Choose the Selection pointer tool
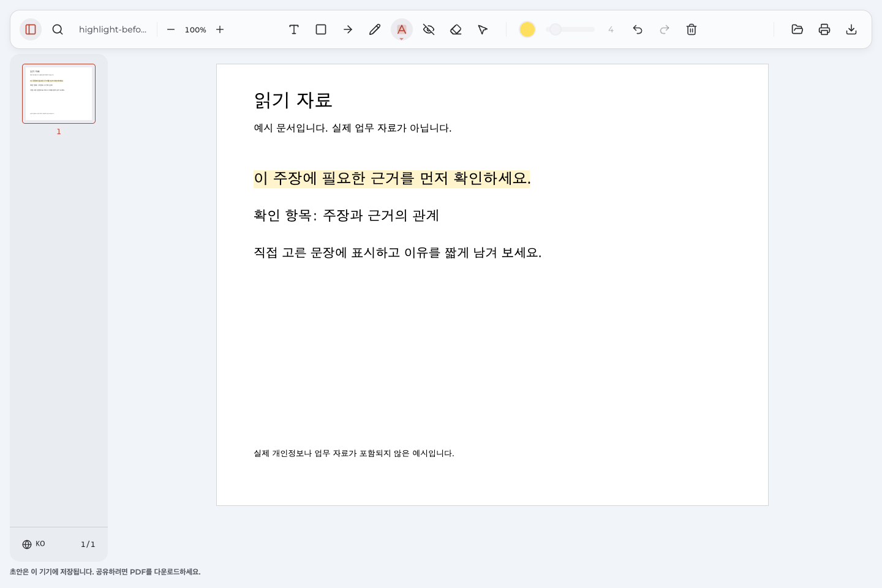The height and width of the screenshot is (588, 882). click(483, 29)
